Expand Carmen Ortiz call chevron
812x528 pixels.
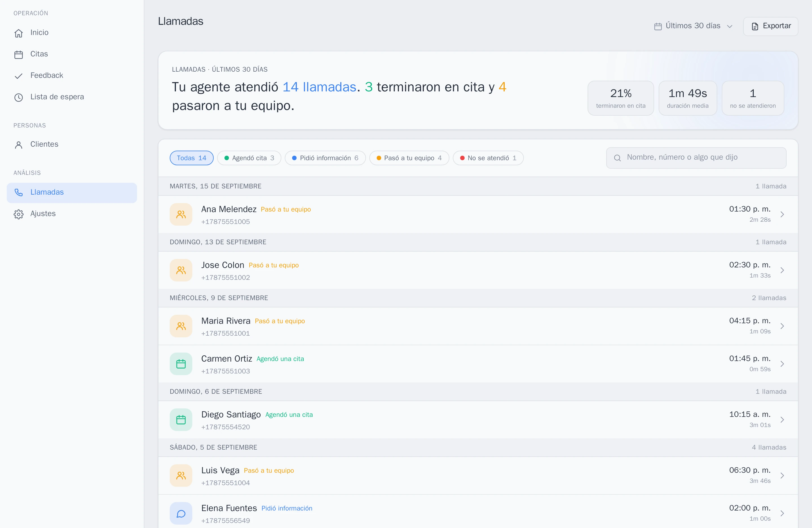click(782, 364)
